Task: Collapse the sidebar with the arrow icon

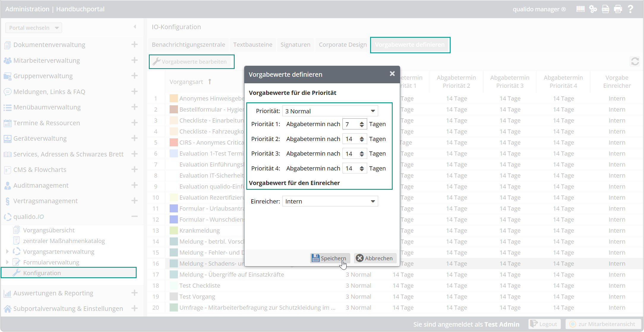Action: coord(135,27)
